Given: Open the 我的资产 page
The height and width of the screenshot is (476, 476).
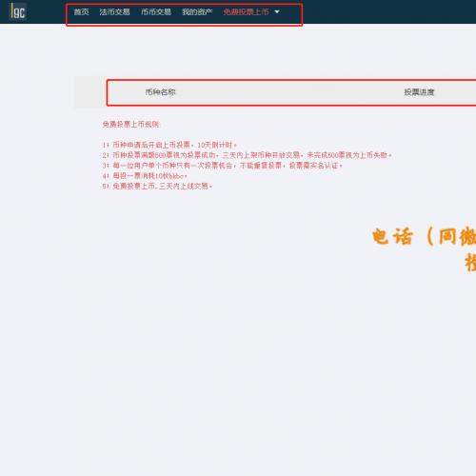Looking at the screenshot, I should click(x=197, y=12).
